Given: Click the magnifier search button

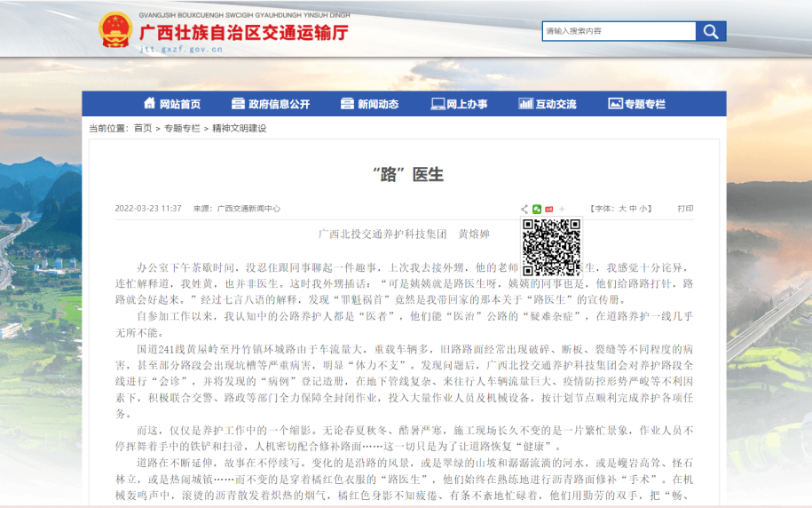Looking at the screenshot, I should click(x=711, y=31).
